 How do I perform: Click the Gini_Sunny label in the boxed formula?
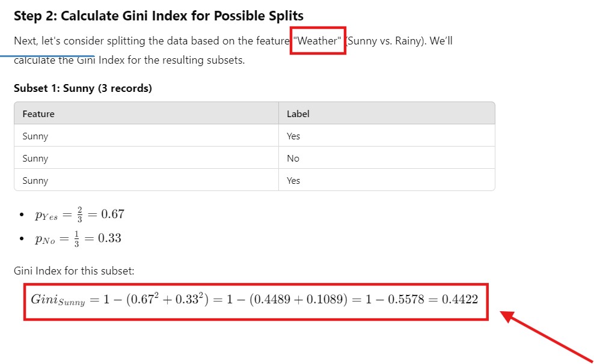click(x=58, y=300)
